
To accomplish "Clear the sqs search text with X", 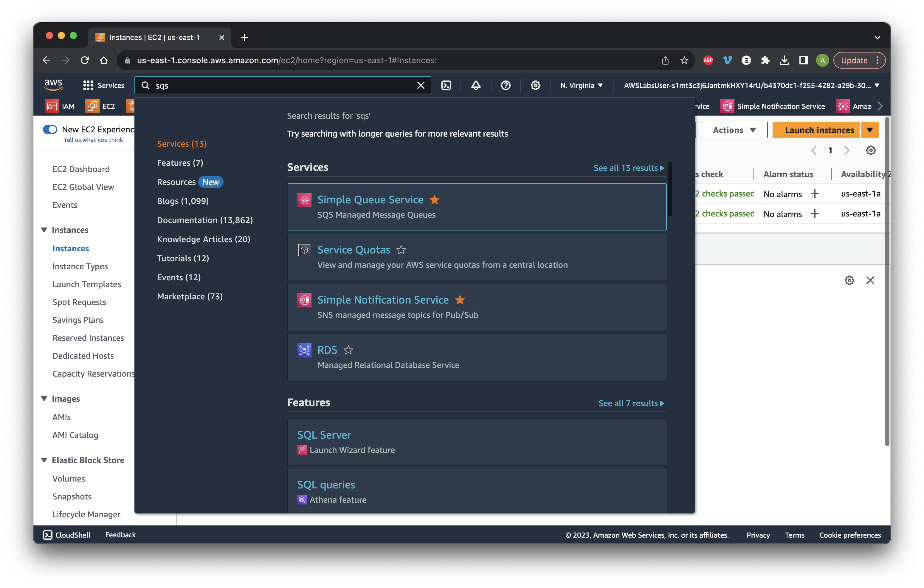I will pos(421,85).
